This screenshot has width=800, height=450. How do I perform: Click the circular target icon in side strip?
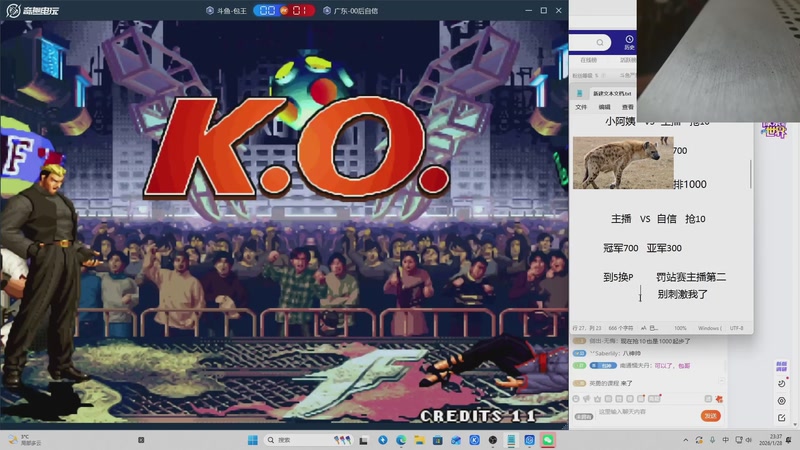[782, 401]
